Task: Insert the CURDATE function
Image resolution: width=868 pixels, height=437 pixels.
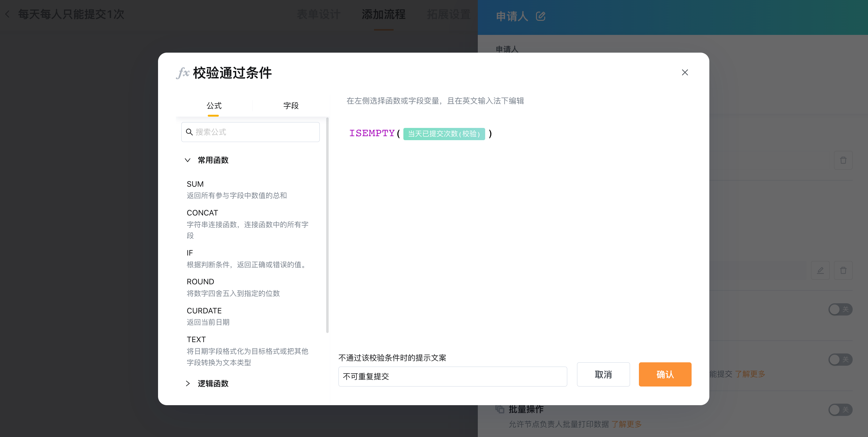Action: click(204, 311)
